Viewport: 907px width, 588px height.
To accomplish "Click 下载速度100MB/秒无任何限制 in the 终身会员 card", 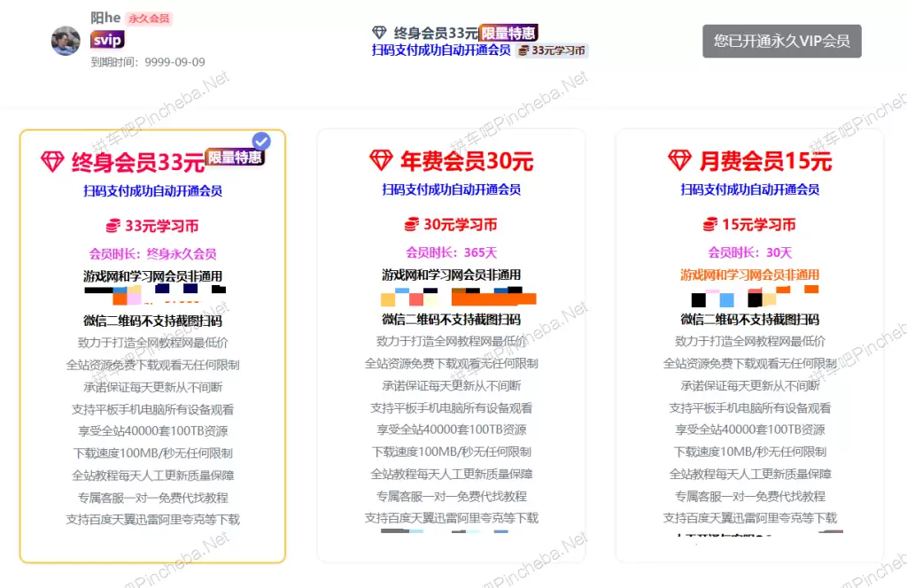I will 152,453.
